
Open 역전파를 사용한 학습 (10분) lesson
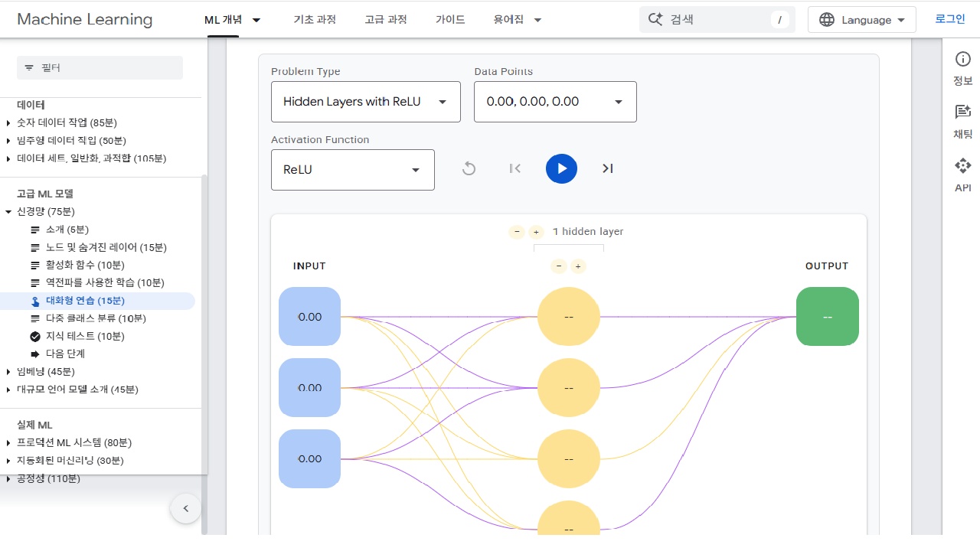105,282
